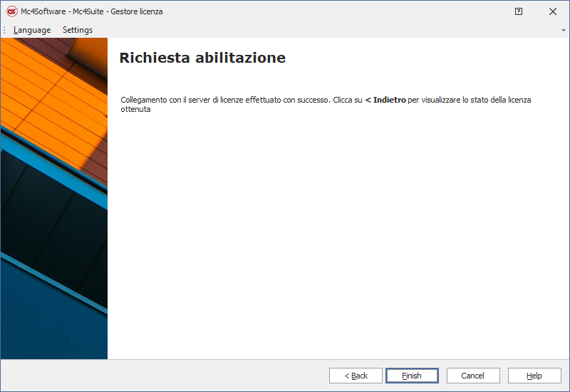The image size is (570, 392).
Task: Open the Language menu
Action: (32, 30)
